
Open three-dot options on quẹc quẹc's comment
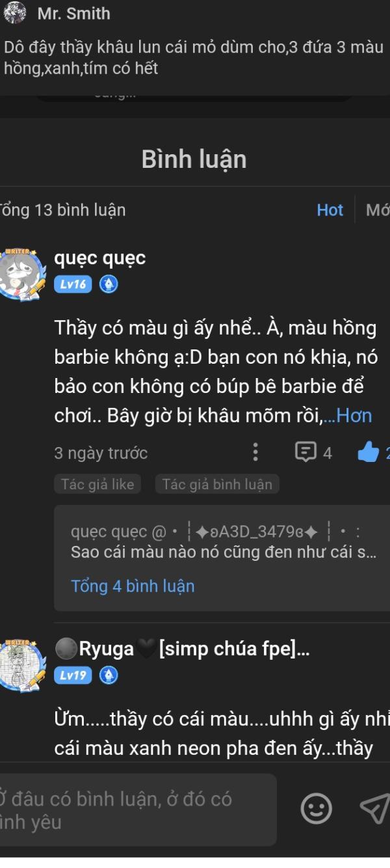pos(255,452)
